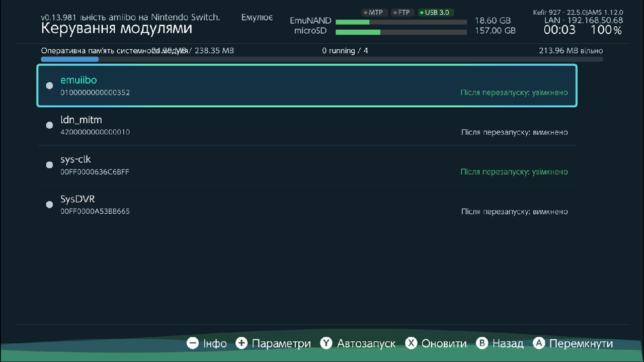Screen dimensions: 644x362
Task: Click the "Керування модулями" page title
Action: pos(116,29)
